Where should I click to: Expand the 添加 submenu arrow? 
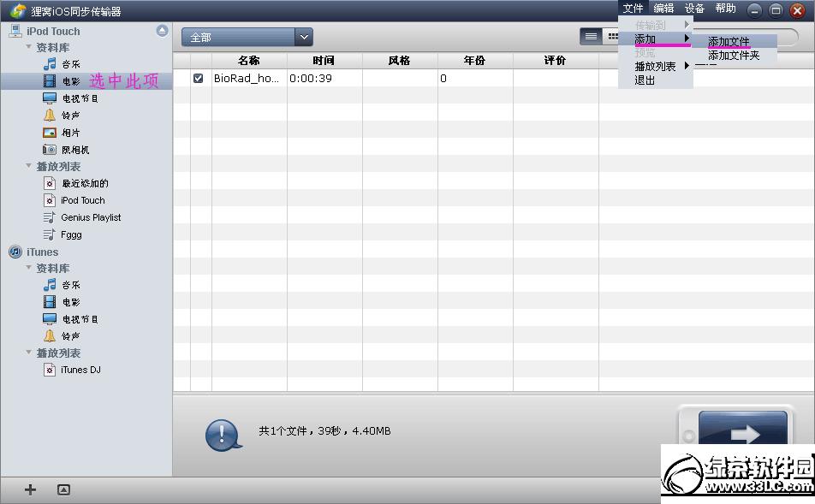coord(687,38)
